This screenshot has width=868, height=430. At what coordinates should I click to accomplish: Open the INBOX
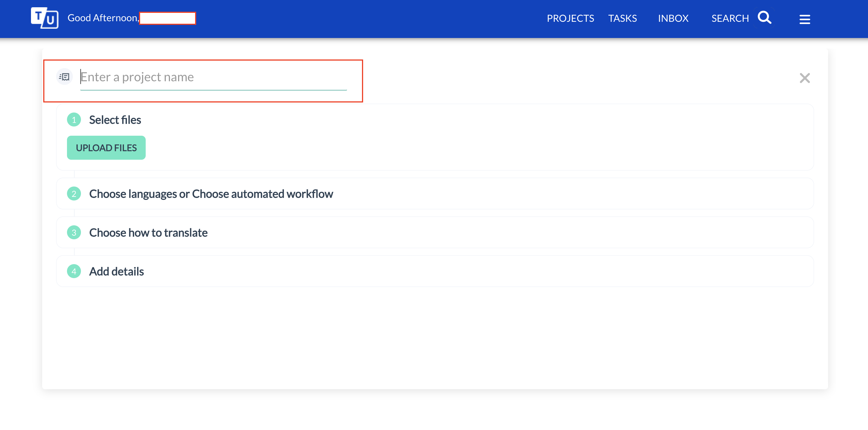tap(673, 18)
